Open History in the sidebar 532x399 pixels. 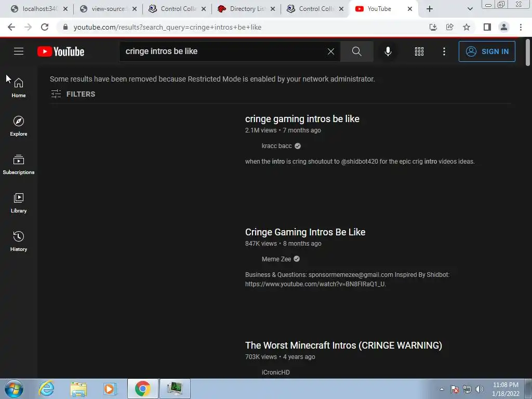19,241
